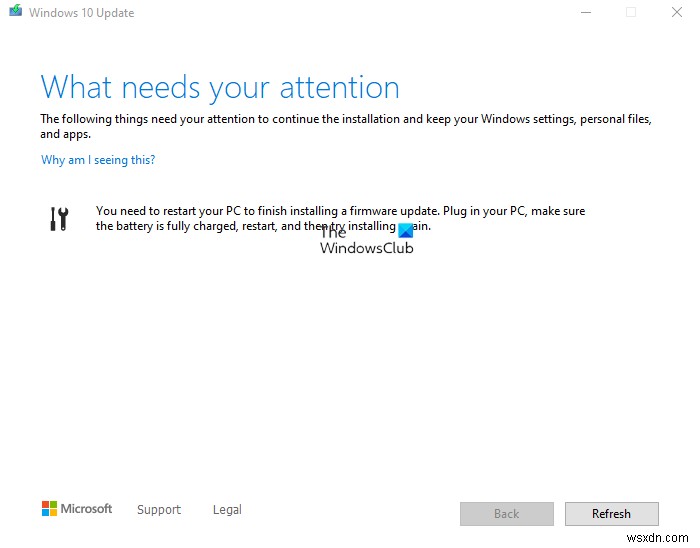This screenshot has width=700, height=548.
Task: Open the Support link in footer
Action: point(159,510)
